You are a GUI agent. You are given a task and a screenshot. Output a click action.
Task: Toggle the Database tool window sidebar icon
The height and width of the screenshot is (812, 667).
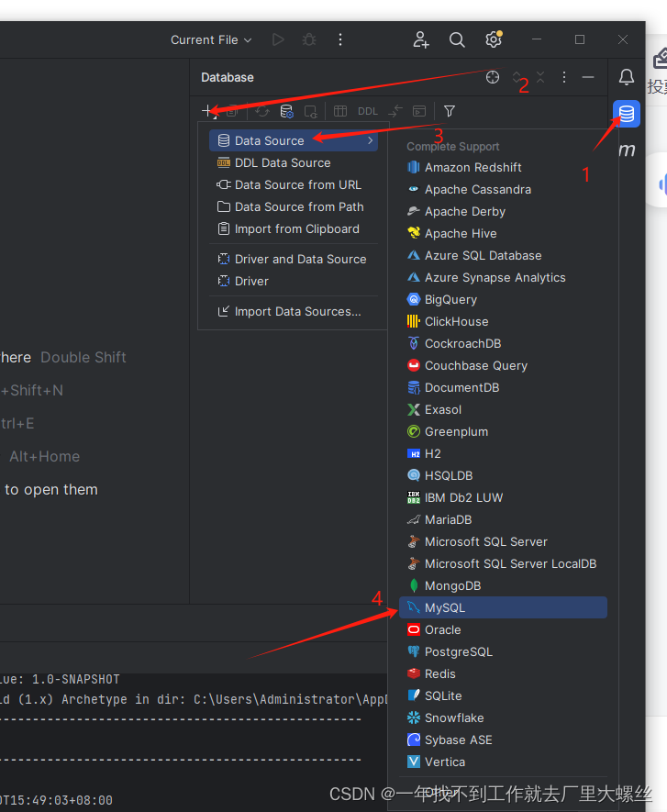627,114
